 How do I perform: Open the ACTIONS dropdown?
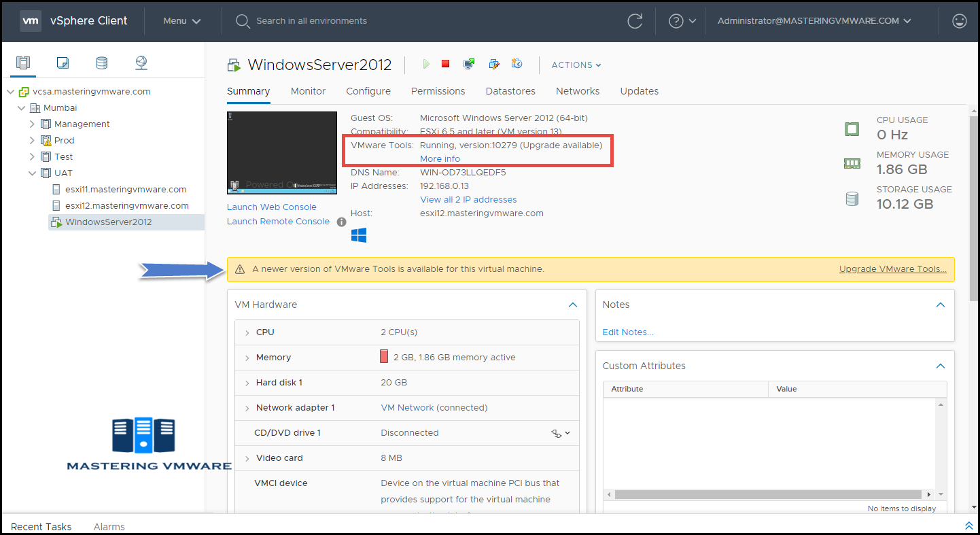[x=576, y=65]
